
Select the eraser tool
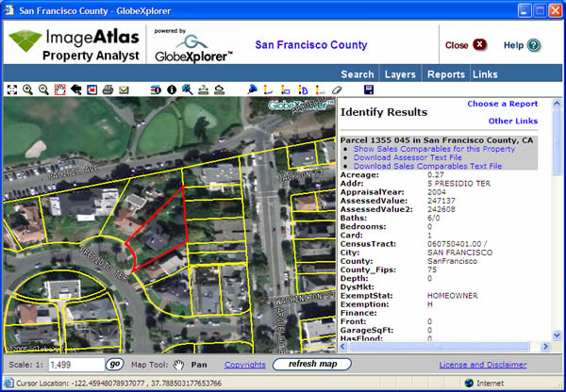coord(337,90)
